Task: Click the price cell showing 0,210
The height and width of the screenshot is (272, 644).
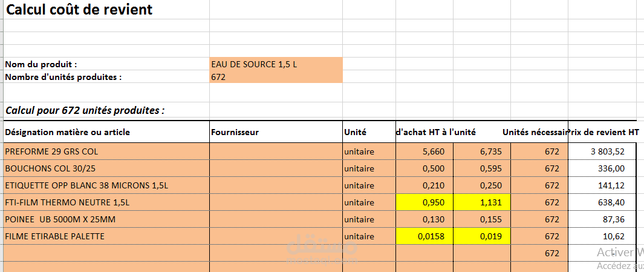Action: tap(424, 185)
